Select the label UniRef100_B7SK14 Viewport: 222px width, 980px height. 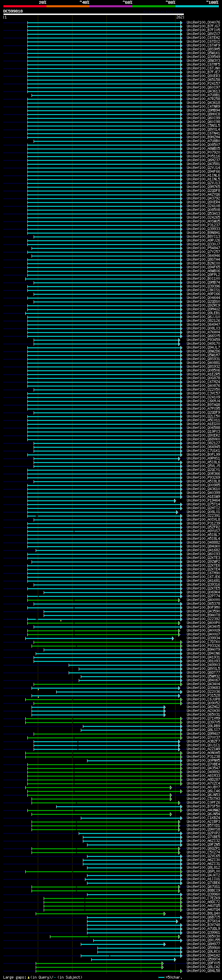[203, 921]
